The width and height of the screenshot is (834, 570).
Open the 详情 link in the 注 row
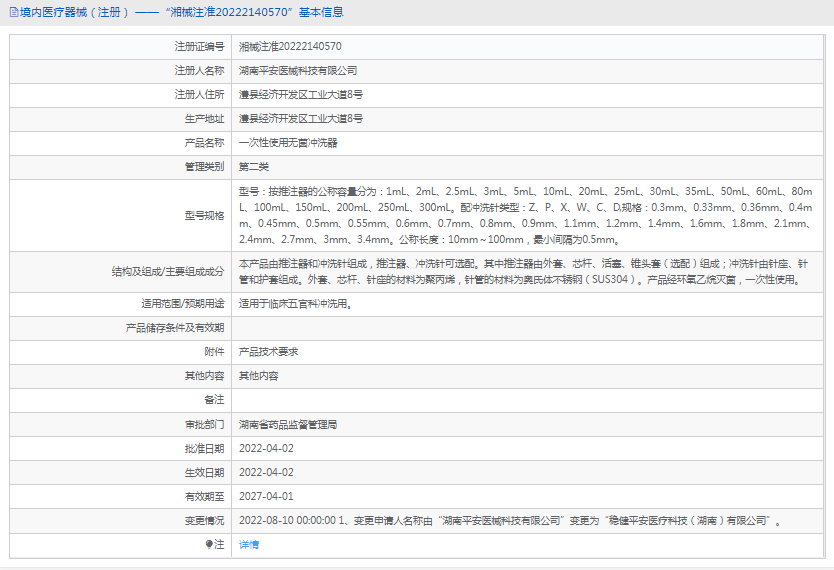(x=248, y=544)
